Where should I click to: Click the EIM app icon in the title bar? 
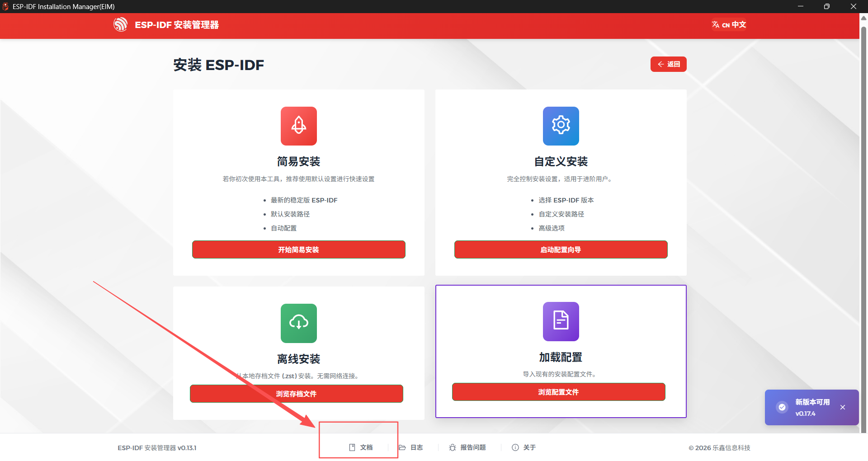pos(5,6)
